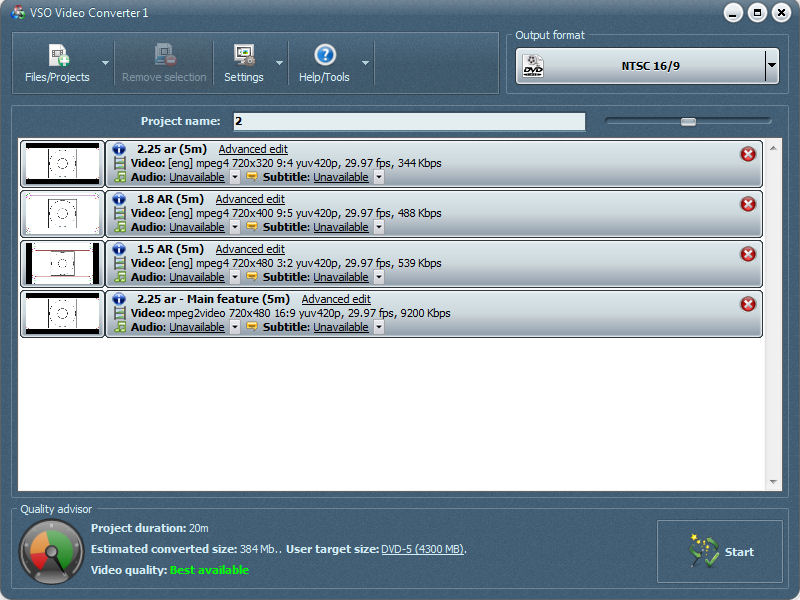Adjust the zoom slider handle near Project name
The width and height of the screenshot is (800, 600).
(688, 122)
